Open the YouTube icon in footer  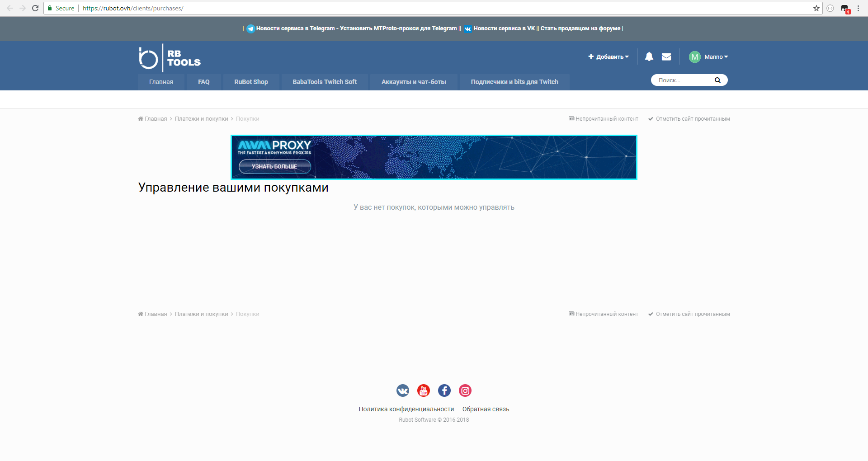tap(424, 390)
